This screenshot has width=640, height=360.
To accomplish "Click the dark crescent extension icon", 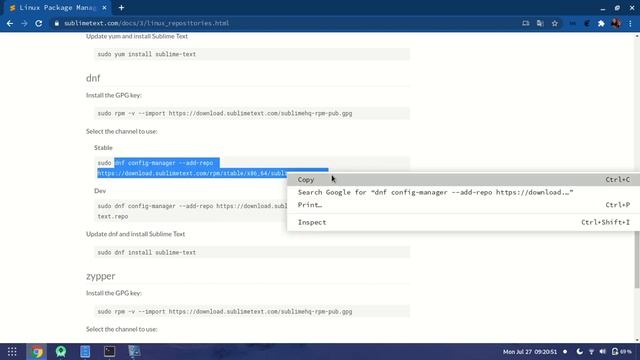I will tap(587, 24).
